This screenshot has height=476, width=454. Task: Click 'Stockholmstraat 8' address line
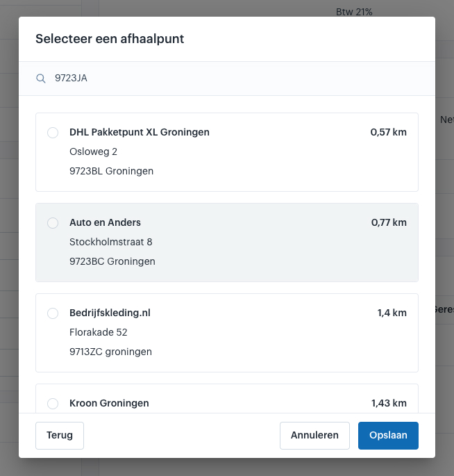[x=110, y=242]
